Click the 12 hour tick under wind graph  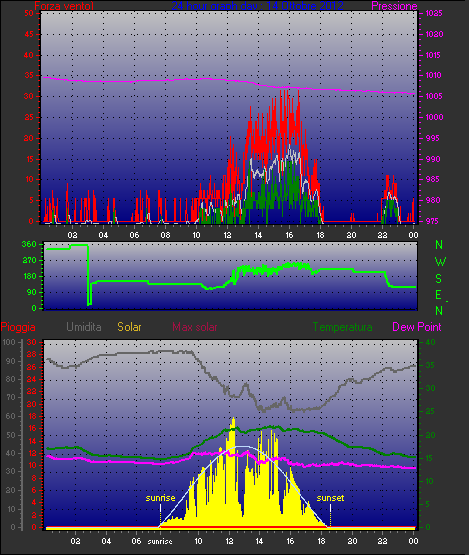coord(227,235)
